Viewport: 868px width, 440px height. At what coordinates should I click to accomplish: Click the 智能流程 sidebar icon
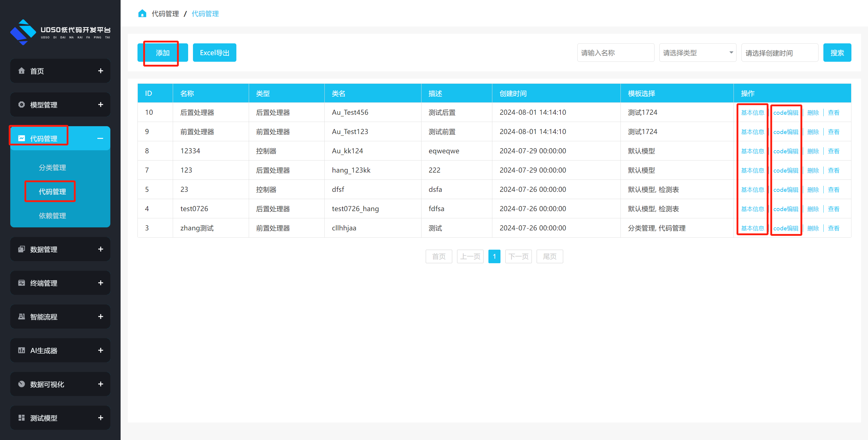pyautogui.click(x=22, y=317)
